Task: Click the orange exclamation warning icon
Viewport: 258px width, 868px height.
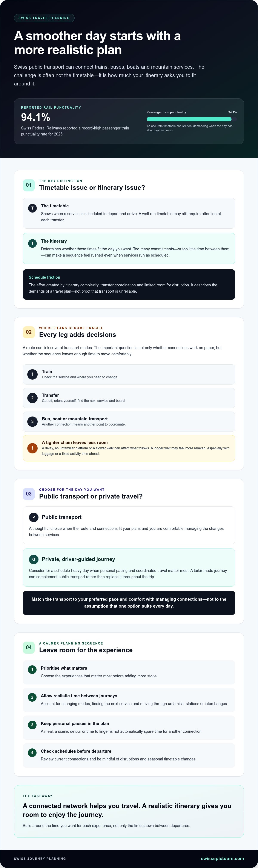Action: 32,448
